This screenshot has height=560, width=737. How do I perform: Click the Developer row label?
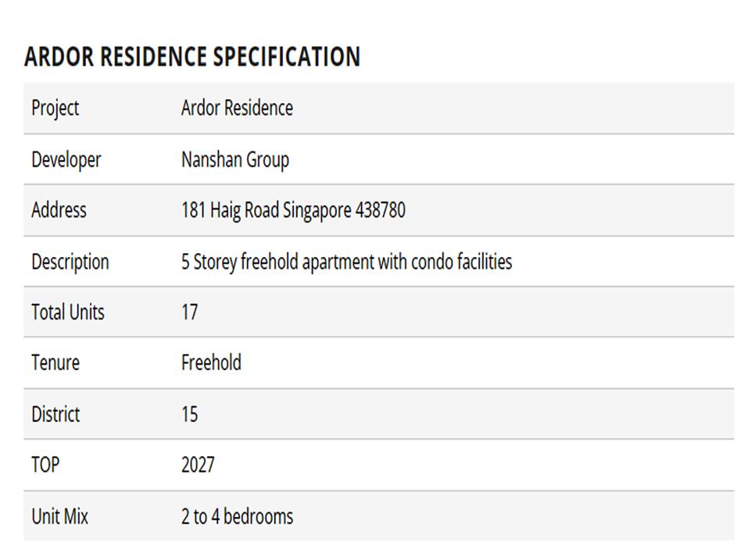click(66, 159)
